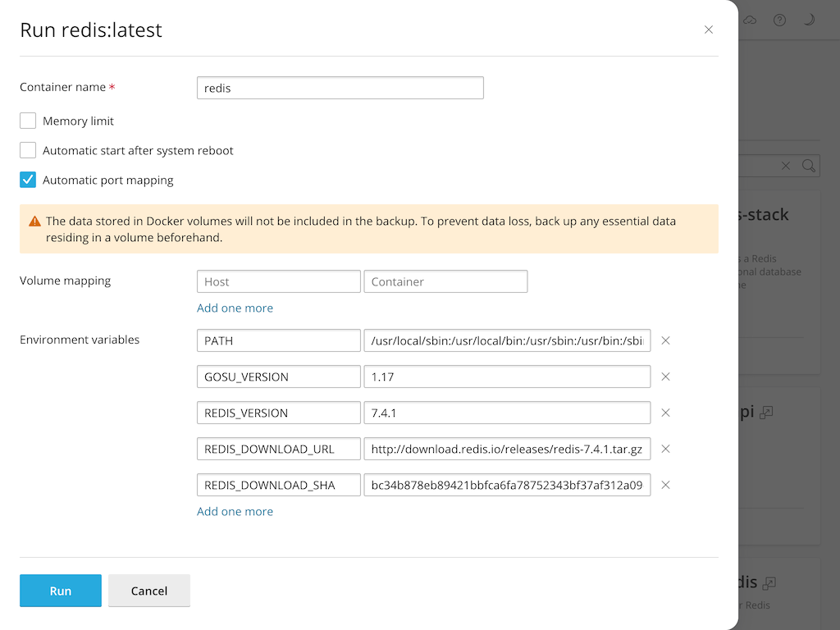Image resolution: width=840 pixels, height=630 pixels.
Task: Enable the Memory limit checkbox
Action: click(28, 121)
